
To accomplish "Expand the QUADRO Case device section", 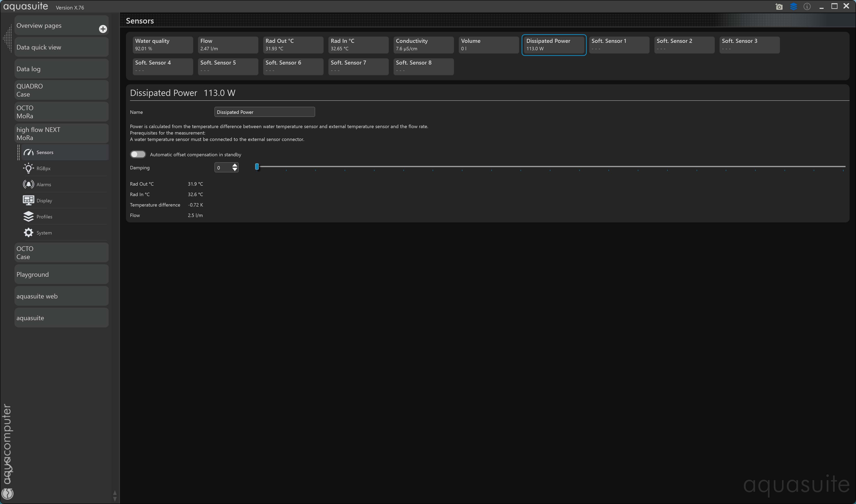I will [x=61, y=90].
